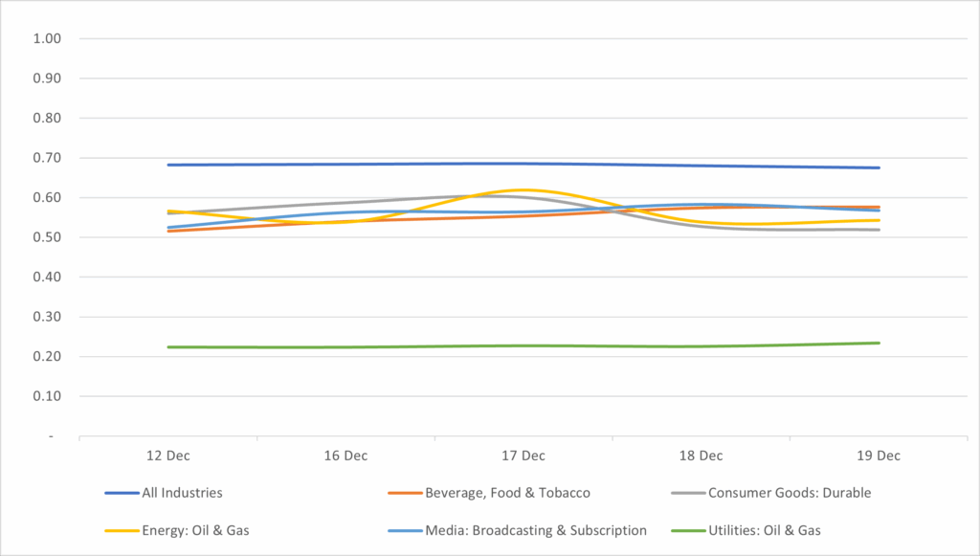Select the 0.50 y-axis label
The image size is (980, 556).
[47, 237]
